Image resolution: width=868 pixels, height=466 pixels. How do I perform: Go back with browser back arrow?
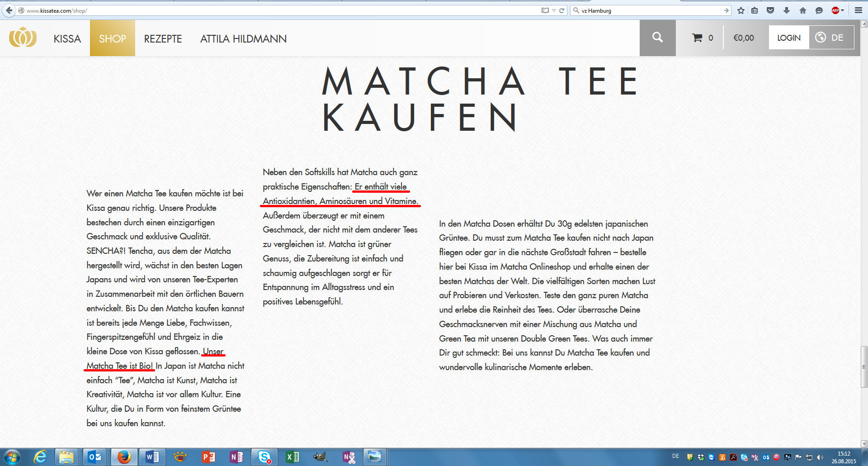(9, 10)
